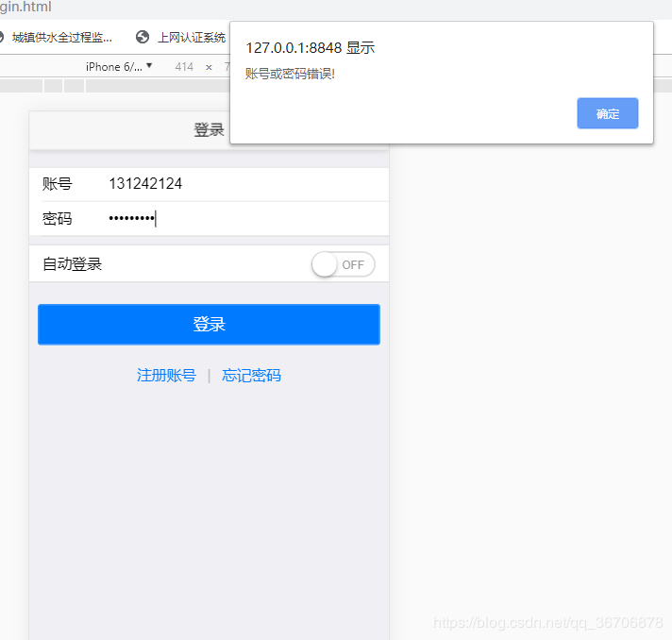Open the 城镇供水全过程监 bookmark
This screenshot has height=640, width=672.
[61, 38]
